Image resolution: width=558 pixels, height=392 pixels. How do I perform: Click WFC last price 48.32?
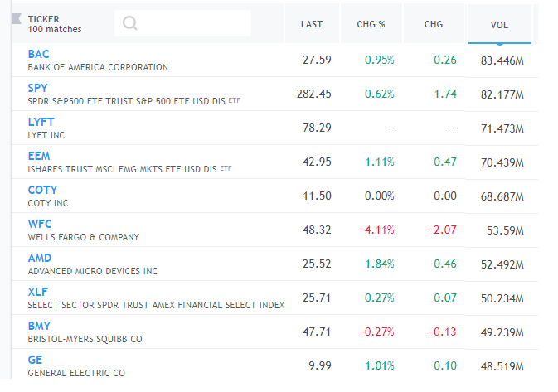(x=317, y=230)
